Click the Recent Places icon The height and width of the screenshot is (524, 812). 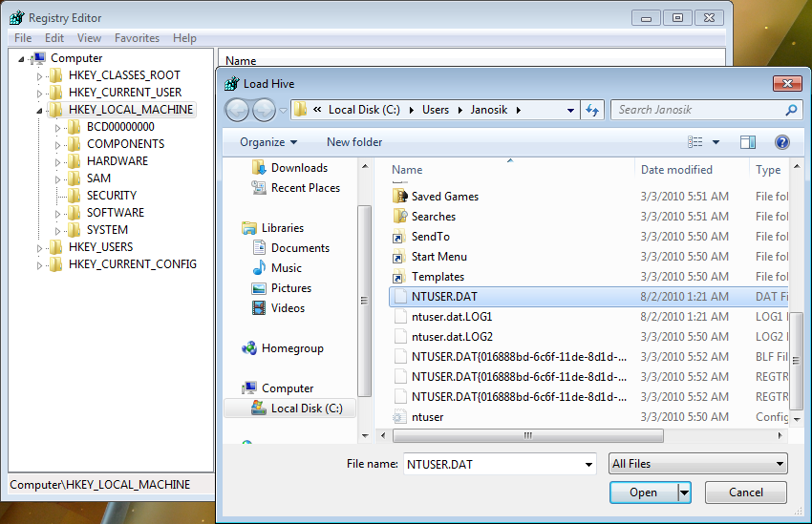[x=259, y=188]
